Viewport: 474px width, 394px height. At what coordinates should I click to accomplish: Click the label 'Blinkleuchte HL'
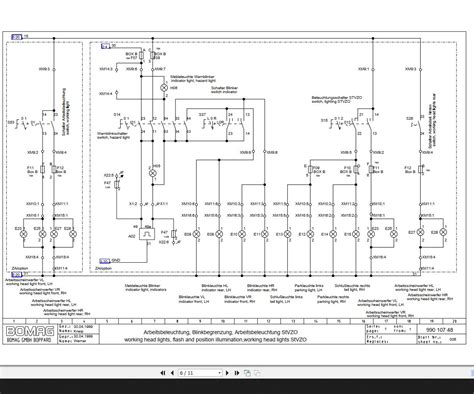(x=215, y=286)
